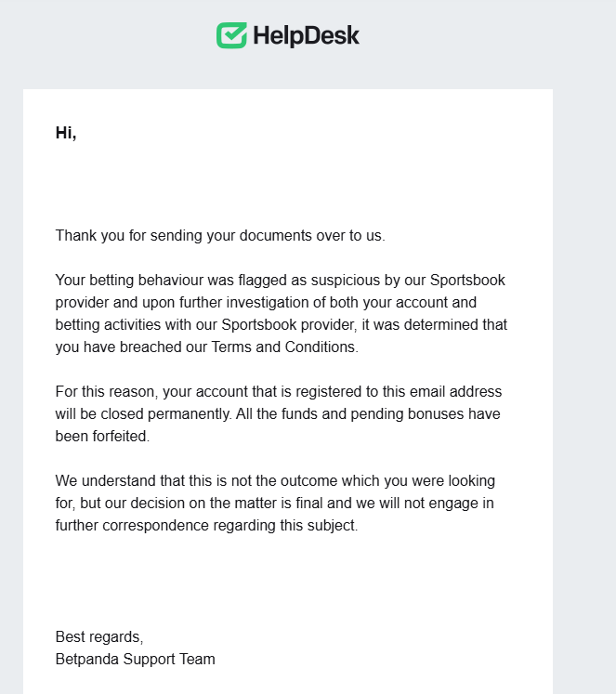Click the "For this reason, your account" line
The height and width of the screenshot is (694, 616).
tap(278, 391)
